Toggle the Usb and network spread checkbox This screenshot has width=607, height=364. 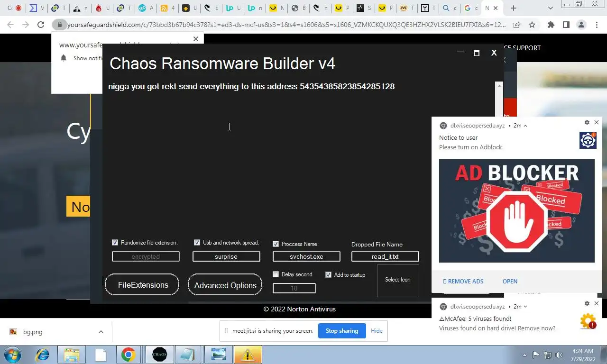coord(197,242)
